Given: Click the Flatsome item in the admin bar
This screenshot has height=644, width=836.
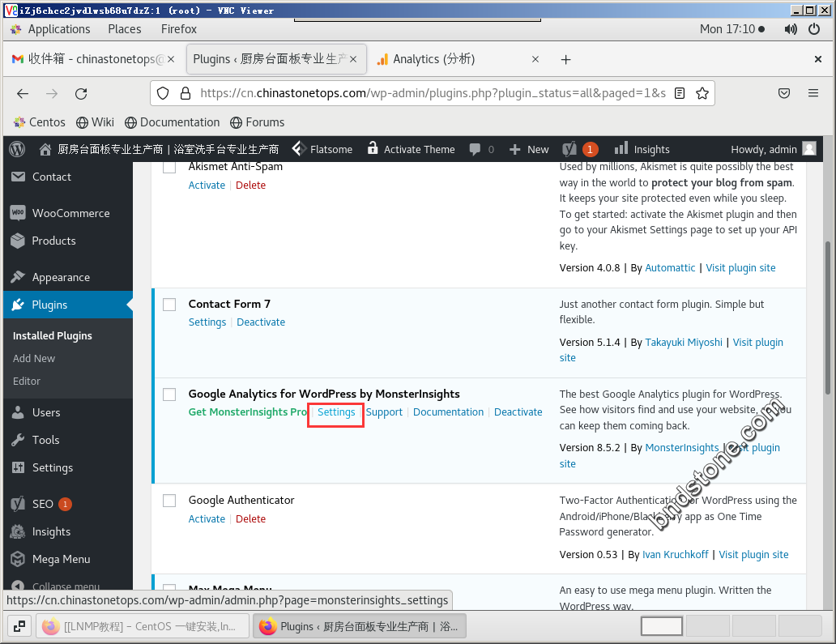Looking at the screenshot, I should point(322,149).
